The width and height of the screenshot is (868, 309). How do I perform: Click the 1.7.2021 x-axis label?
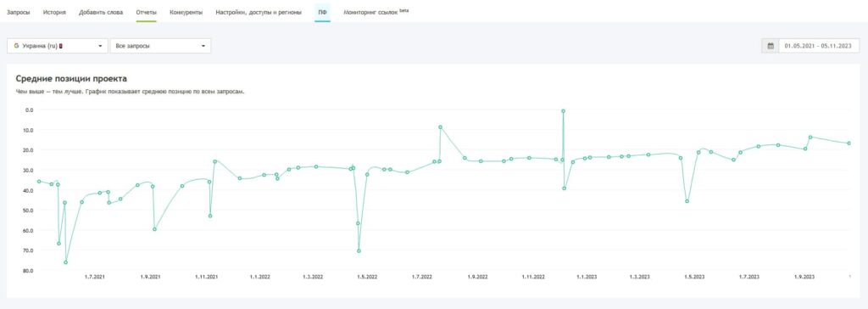[x=95, y=276]
